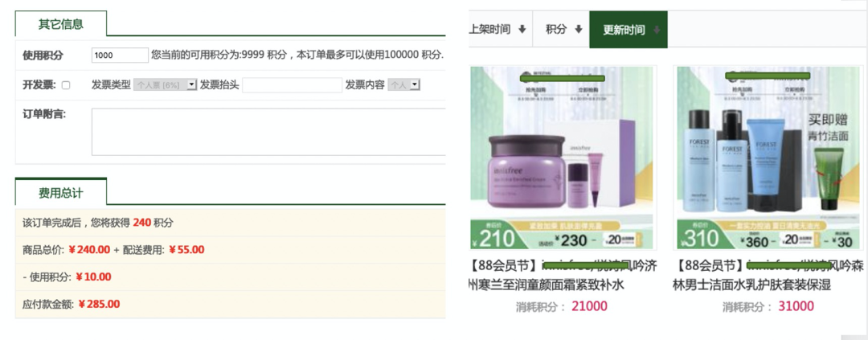Select the 费用总计 tab
Image resolution: width=868 pixels, height=340 pixels.
tap(61, 193)
